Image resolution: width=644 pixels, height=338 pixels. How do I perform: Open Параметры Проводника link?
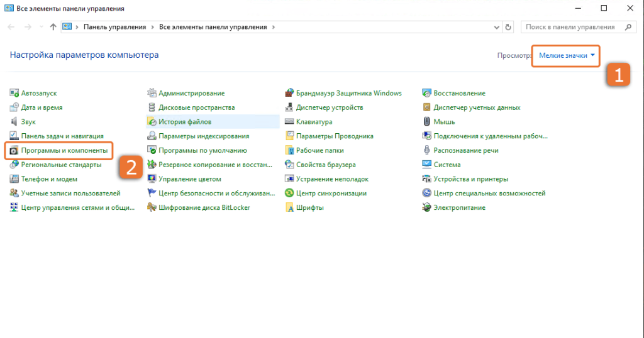(x=335, y=136)
